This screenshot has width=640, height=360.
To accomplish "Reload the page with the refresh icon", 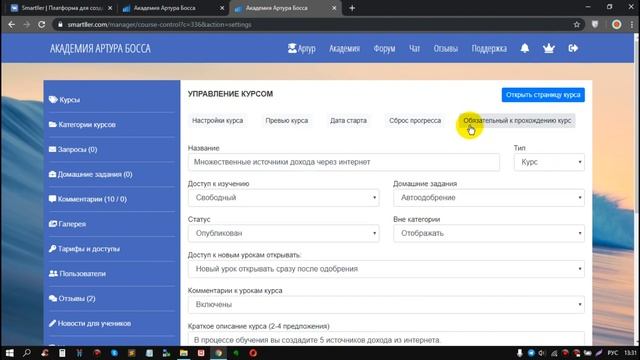I will [x=42, y=24].
